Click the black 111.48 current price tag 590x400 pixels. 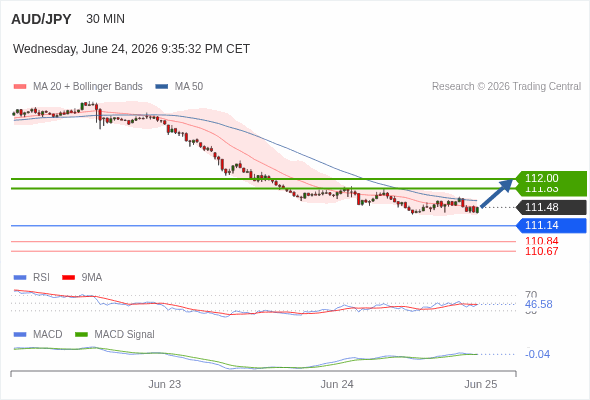tap(551, 207)
